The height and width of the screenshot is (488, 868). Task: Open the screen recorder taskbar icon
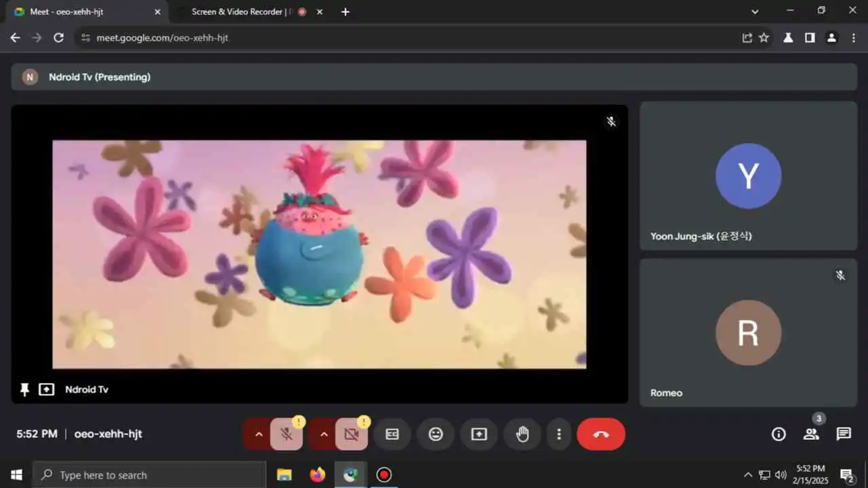point(384,475)
